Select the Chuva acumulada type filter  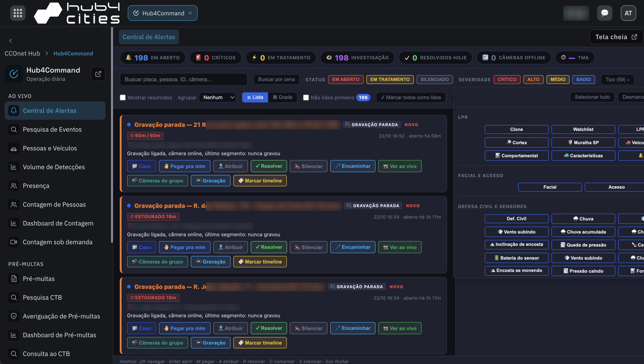(583, 232)
